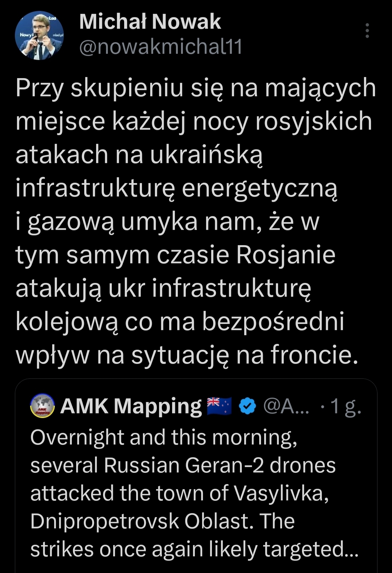
Task: Click AMK Mapping's globe avatar
Action: [x=42, y=406]
